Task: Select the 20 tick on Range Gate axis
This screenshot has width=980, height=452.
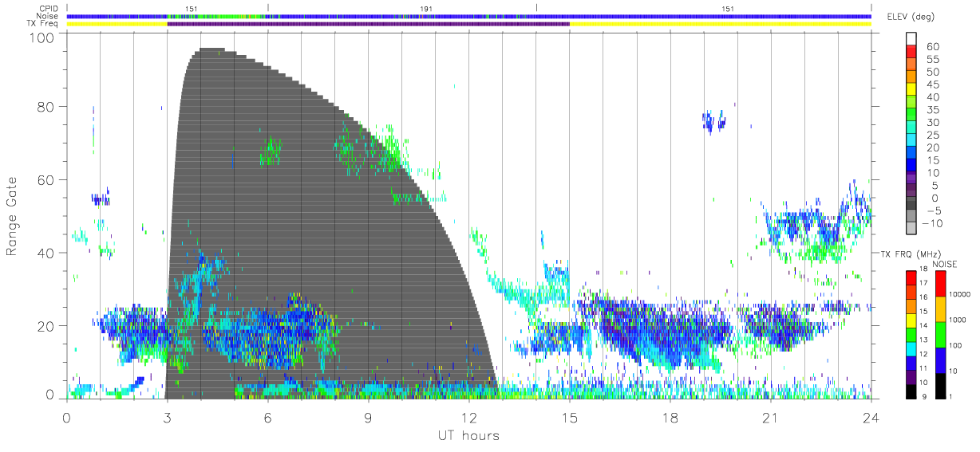Action: (45, 327)
